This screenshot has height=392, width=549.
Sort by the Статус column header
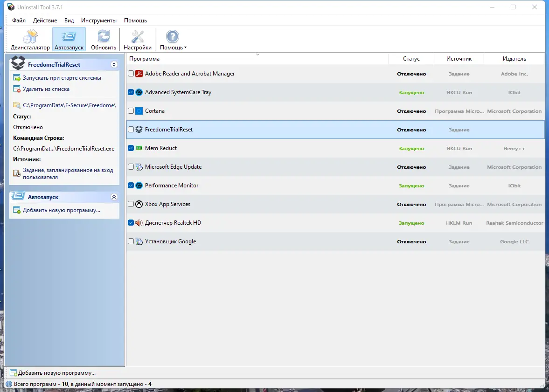point(411,58)
